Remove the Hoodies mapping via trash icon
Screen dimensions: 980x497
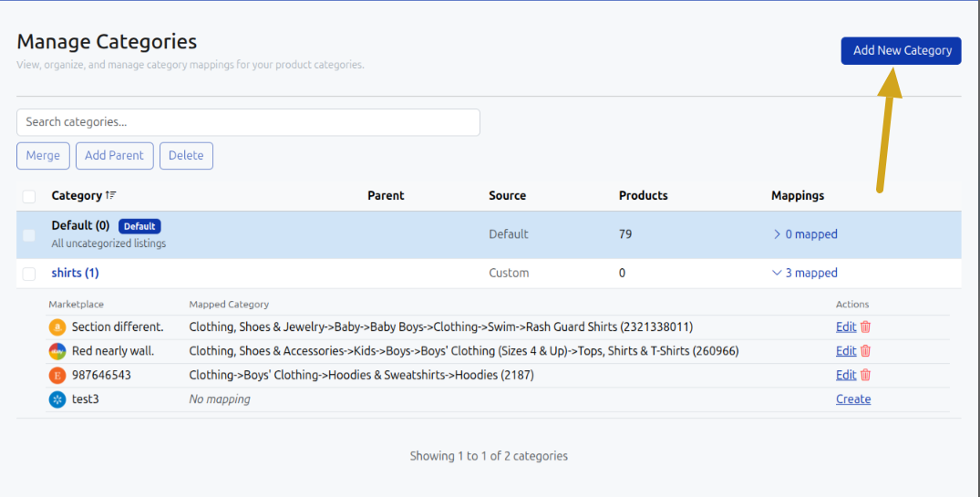[866, 375]
